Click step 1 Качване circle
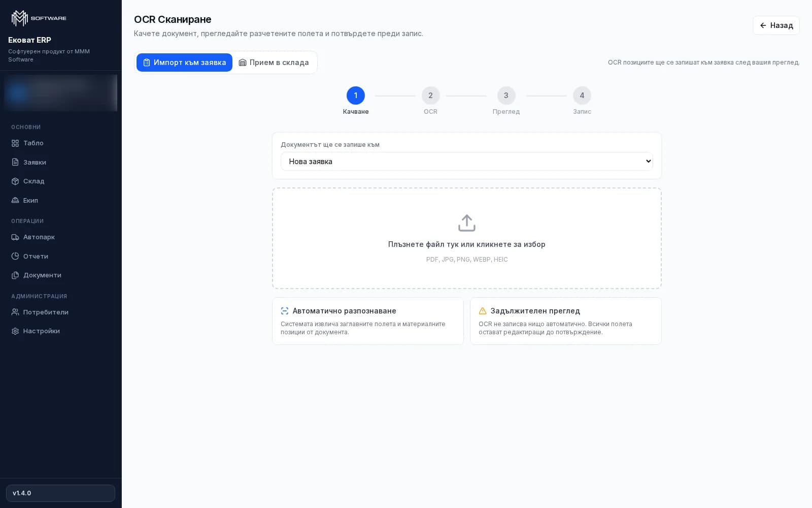812x508 pixels. point(356,96)
